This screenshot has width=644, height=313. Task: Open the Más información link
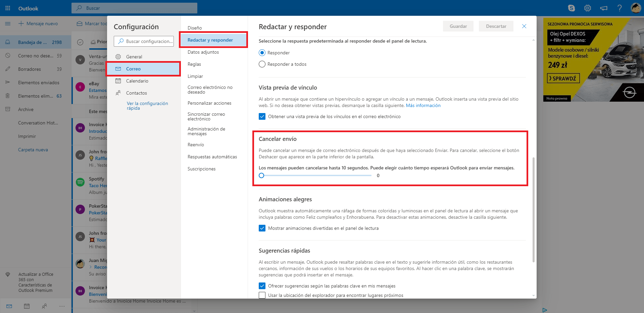[423, 105]
